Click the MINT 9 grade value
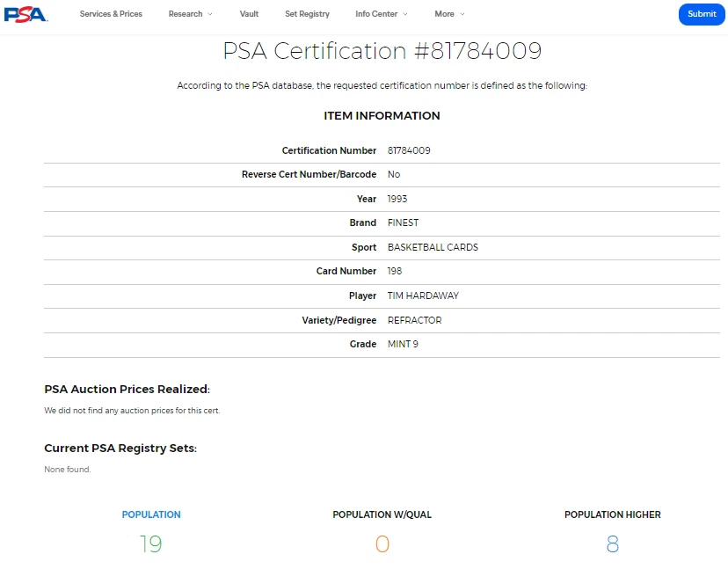This screenshot has width=728, height=569. coord(403,344)
